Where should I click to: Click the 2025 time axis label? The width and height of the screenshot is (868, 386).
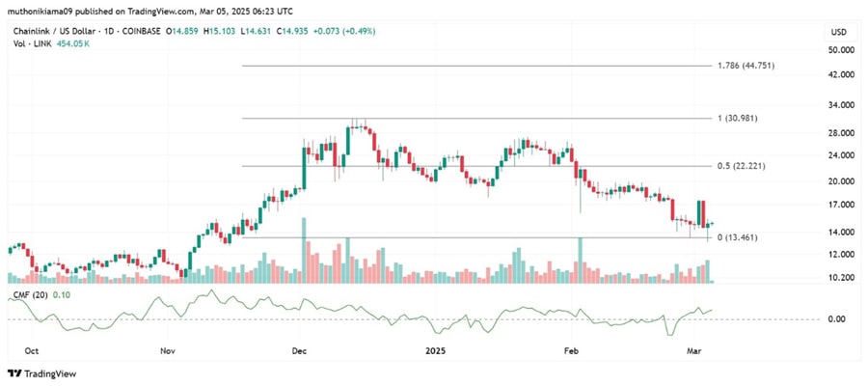[x=435, y=351]
